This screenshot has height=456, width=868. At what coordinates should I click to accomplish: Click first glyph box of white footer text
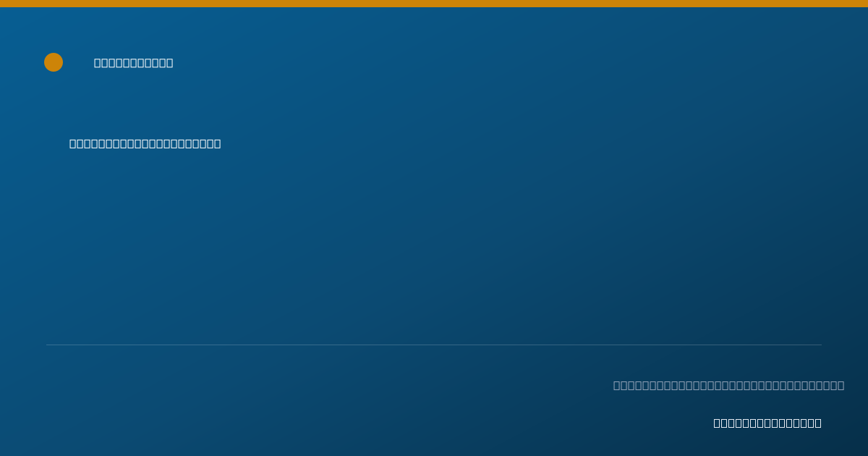tap(718, 423)
